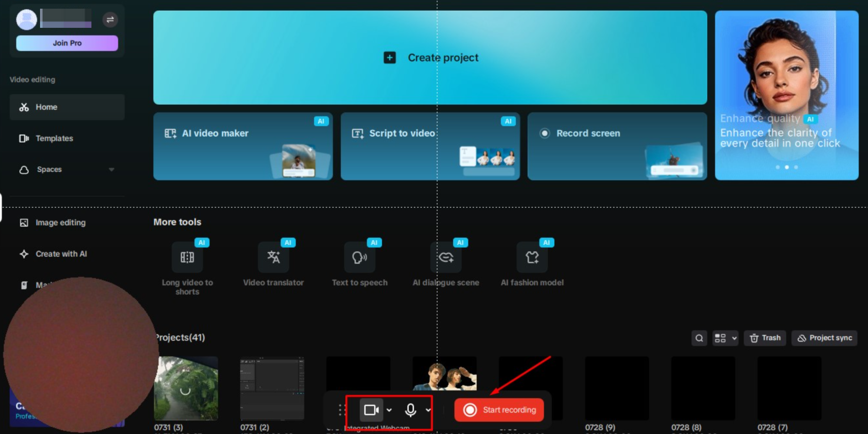Select the AI fashion model tool
Viewport: 868px width, 434px height.
[532, 257]
